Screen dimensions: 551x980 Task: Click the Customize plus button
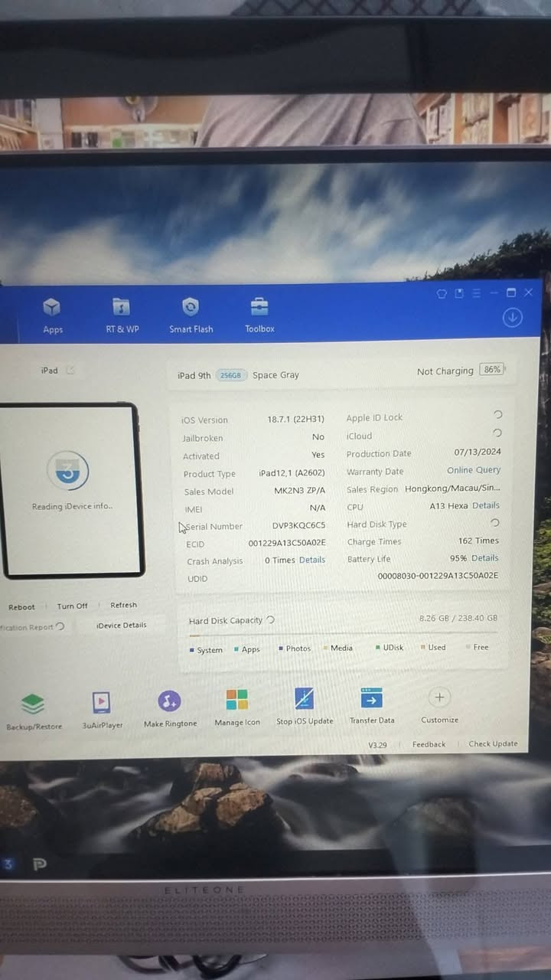click(439, 697)
